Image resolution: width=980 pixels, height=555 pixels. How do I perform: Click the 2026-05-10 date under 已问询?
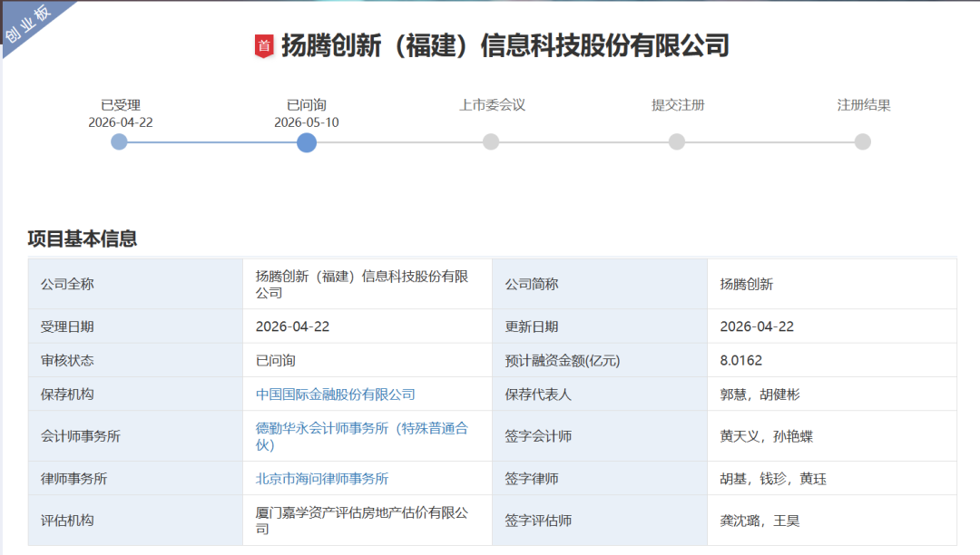(307, 122)
